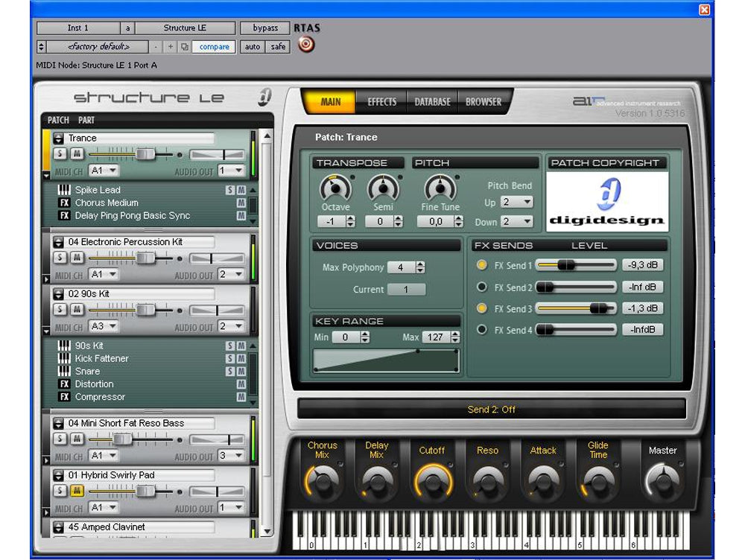This screenshot has height=560, width=745.
Task: Open patch menu icon on Trance patch
Action: (58, 139)
